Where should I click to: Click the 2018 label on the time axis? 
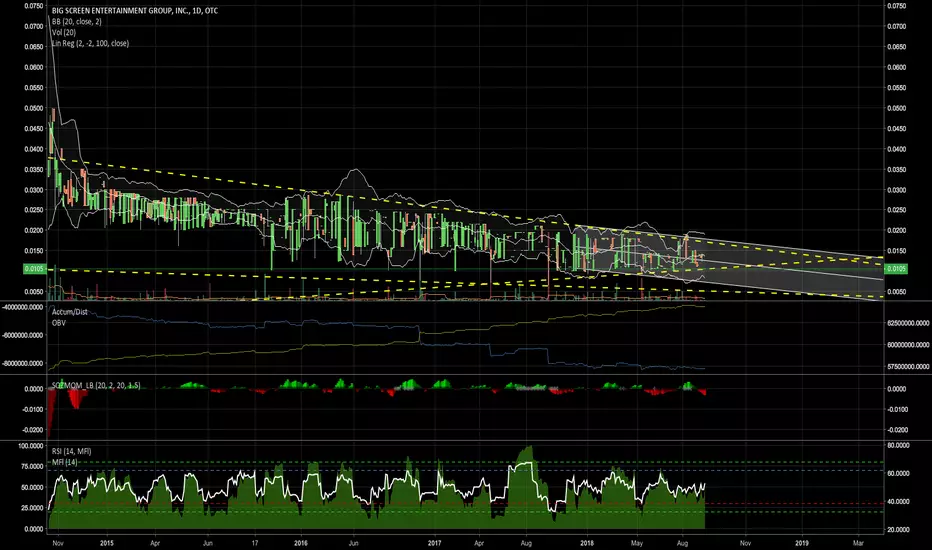point(587,543)
